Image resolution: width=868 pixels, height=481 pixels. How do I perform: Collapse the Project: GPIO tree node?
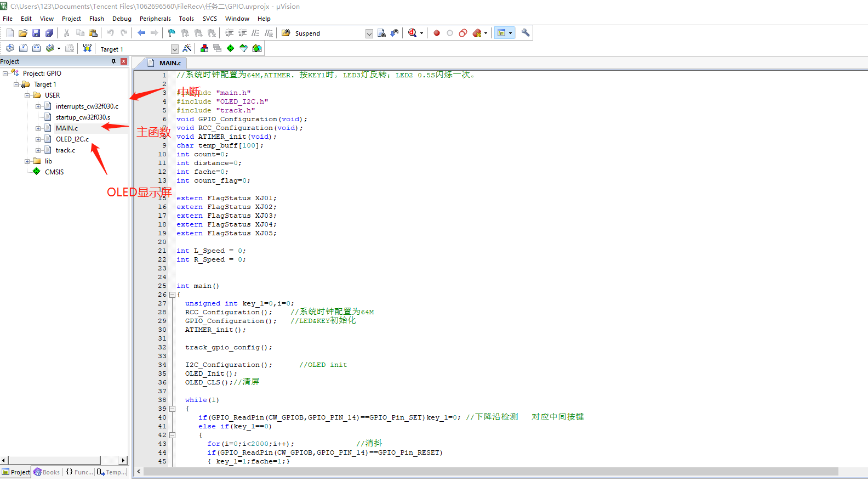(5, 73)
